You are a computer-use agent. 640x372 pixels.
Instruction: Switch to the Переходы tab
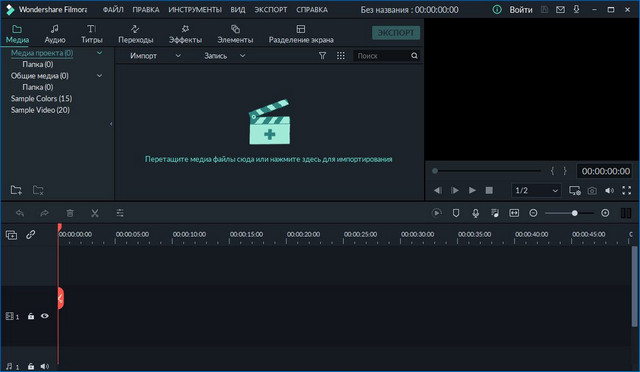point(136,34)
